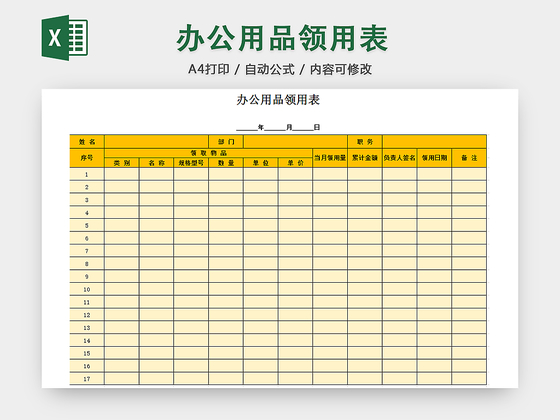Click the blank cell beside 职务

(x=434, y=142)
